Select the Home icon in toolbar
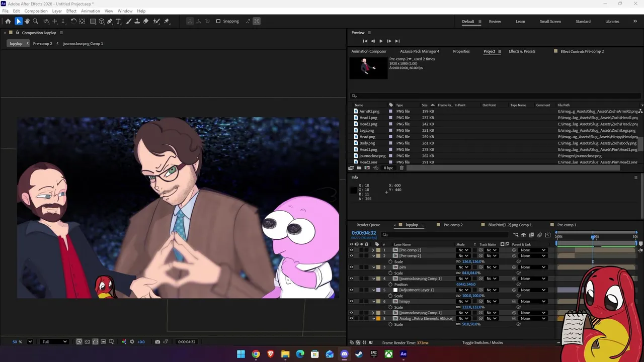This screenshot has height=362, width=644. click(x=8, y=21)
